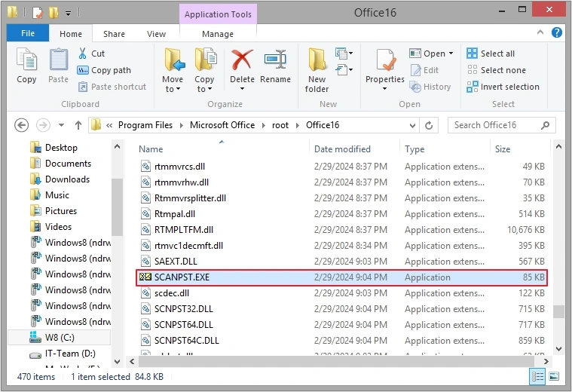Screen dimensions: 572x392
Task: Refresh the Office16 folder view
Action: [x=429, y=126]
